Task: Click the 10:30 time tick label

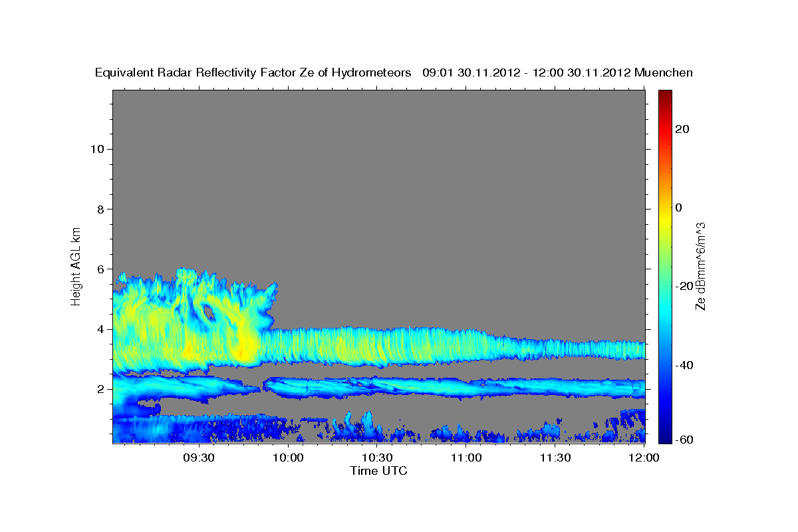Action: (377, 458)
